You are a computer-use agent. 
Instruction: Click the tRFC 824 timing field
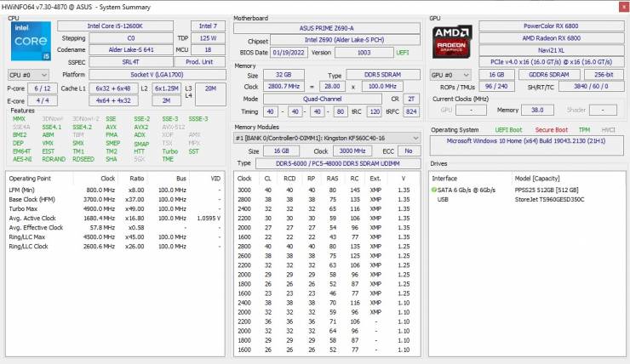click(x=411, y=111)
